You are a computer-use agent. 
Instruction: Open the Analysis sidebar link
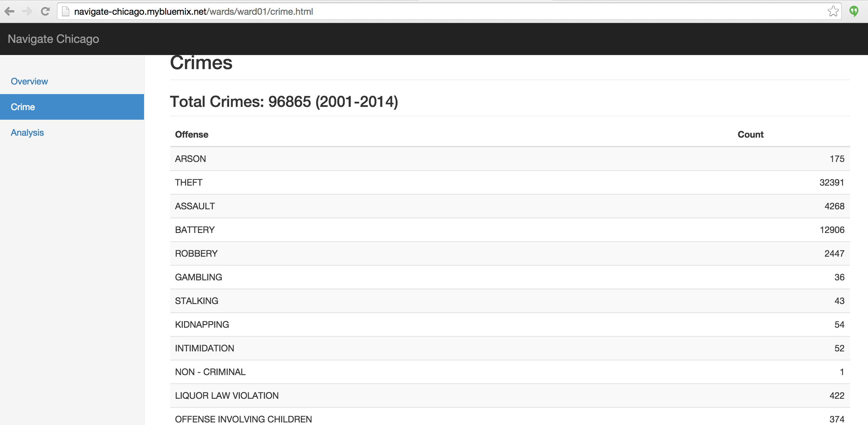tap(27, 133)
